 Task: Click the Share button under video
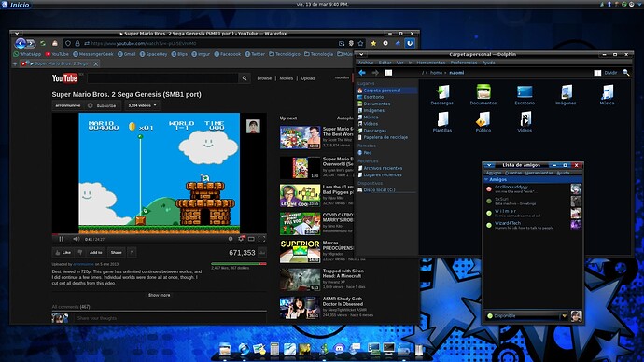117,253
